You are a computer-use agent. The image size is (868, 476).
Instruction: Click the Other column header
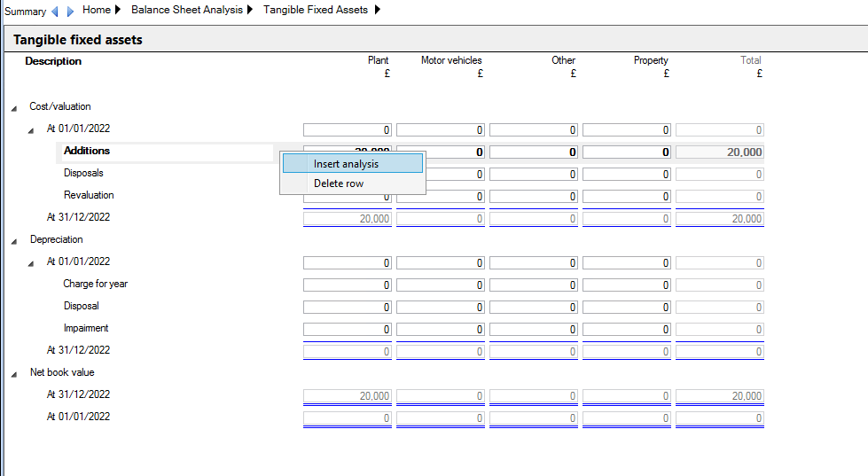[564, 60]
